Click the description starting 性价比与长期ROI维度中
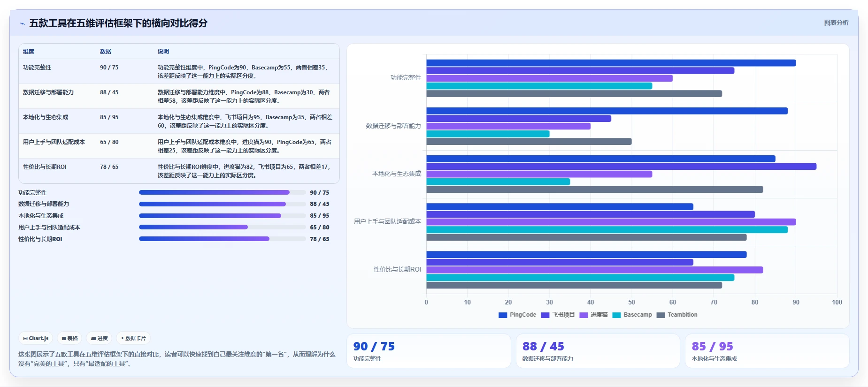This screenshot has height=387, width=868. click(x=244, y=171)
